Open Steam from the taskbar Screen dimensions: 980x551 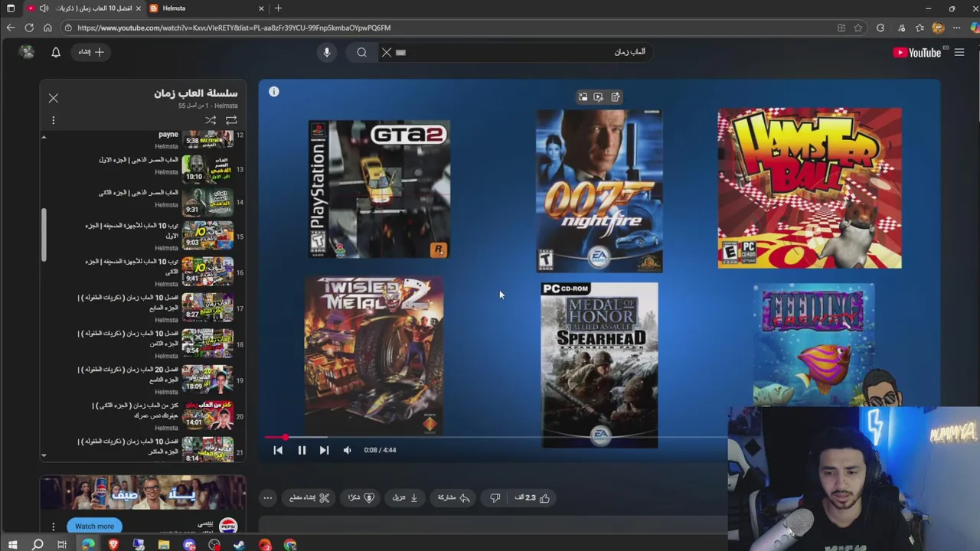(239, 545)
